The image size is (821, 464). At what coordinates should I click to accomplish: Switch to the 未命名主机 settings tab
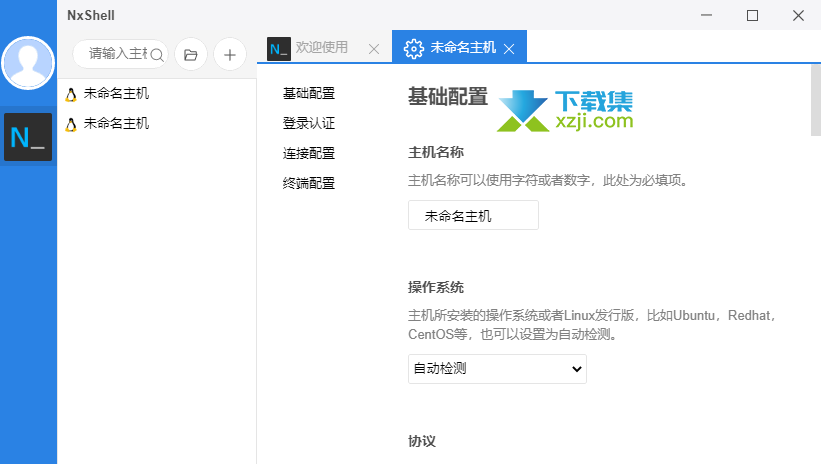pos(459,48)
